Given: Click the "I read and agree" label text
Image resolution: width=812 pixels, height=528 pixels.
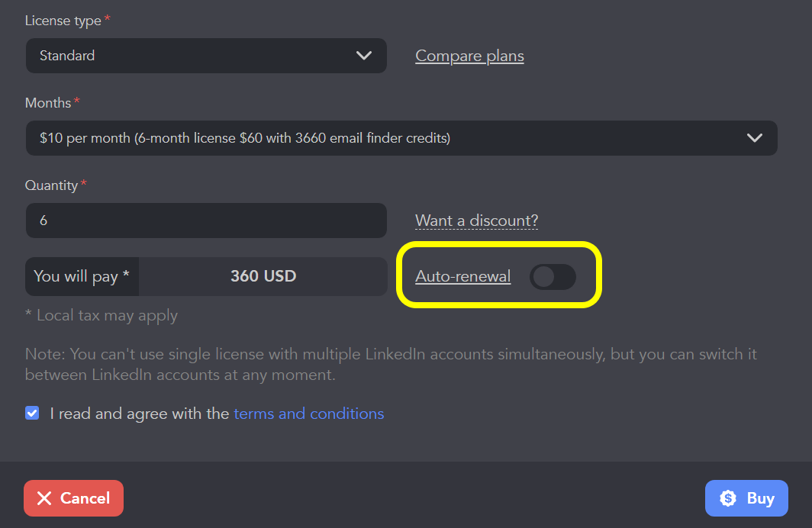Looking at the screenshot, I should [140, 414].
